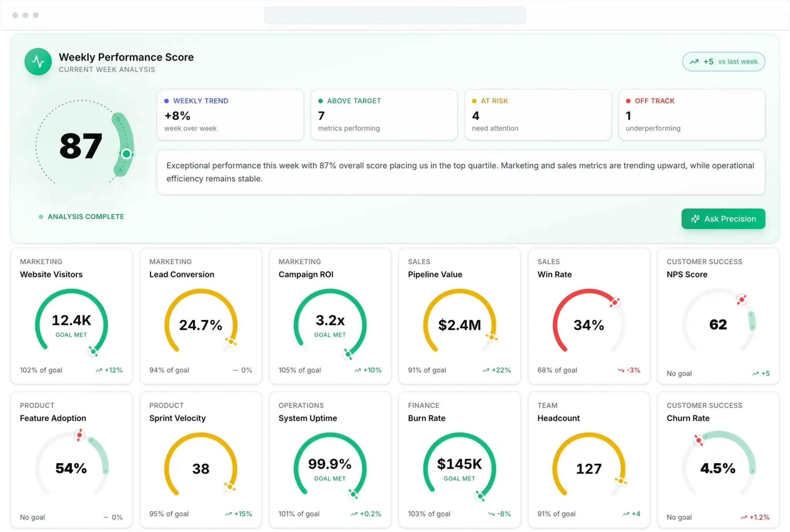Click the sparkle icon in Ask Precision
Viewport: 790px width, 532px height.
[x=695, y=219]
